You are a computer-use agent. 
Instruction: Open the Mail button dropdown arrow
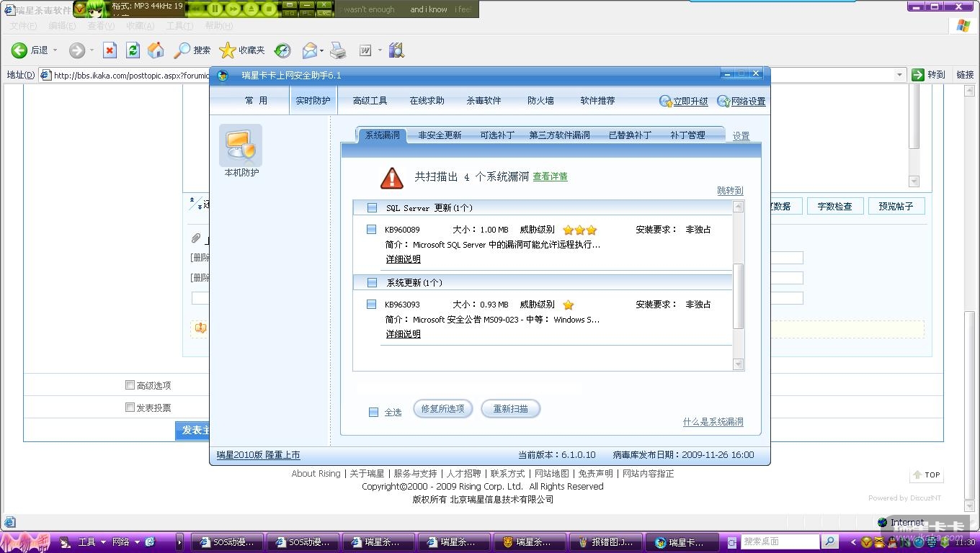click(321, 50)
